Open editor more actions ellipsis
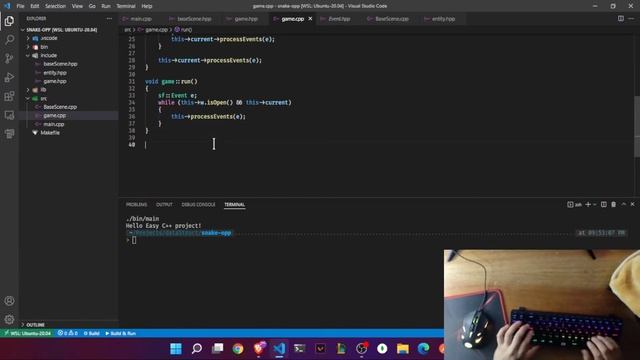Screen dimensions: 640x360 point(631,18)
